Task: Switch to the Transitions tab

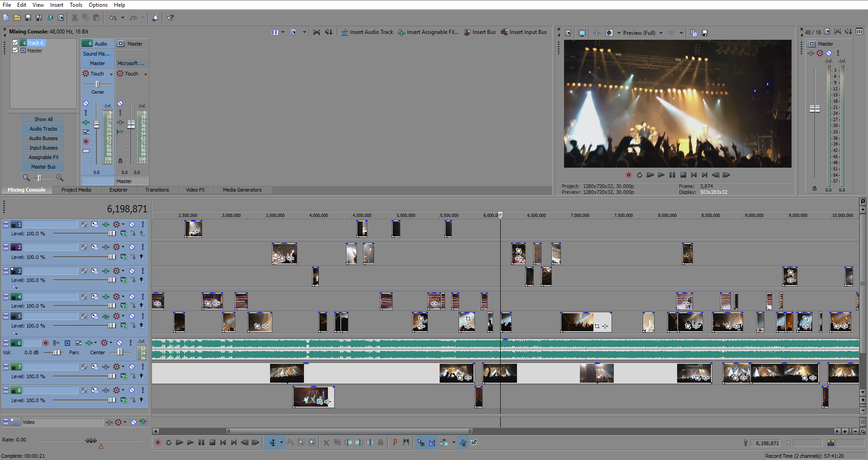Action: point(157,190)
